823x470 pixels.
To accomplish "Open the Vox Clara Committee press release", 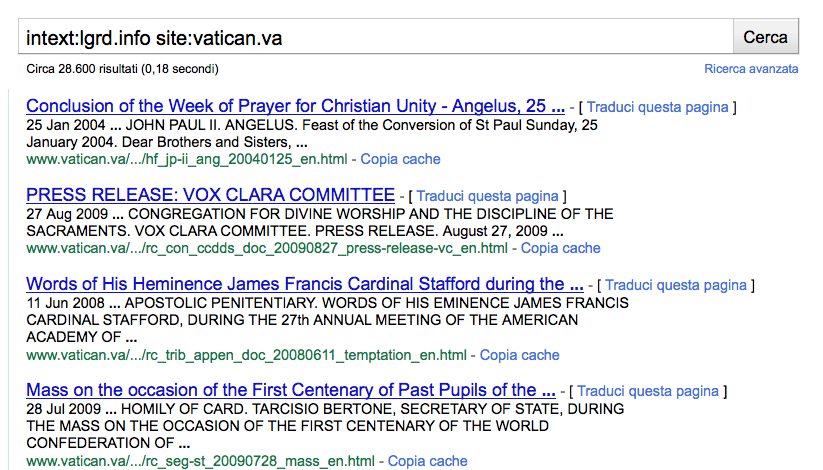I will (x=210, y=194).
